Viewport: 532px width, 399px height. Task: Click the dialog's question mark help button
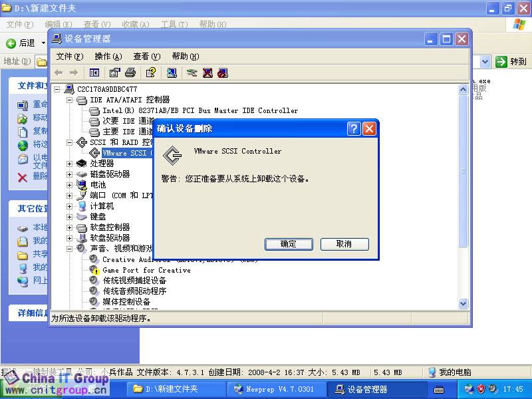tap(354, 129)
